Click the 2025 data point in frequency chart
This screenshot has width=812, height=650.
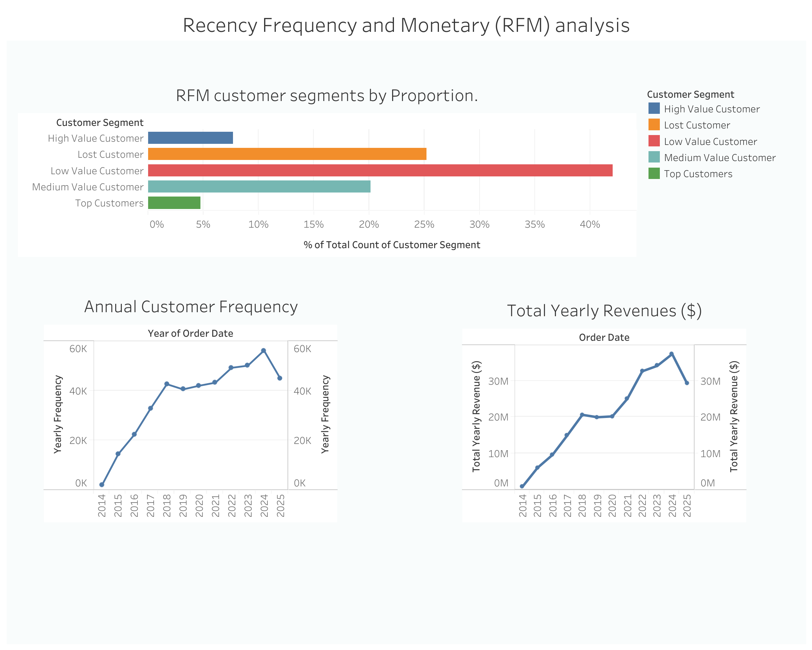(279, 378)
